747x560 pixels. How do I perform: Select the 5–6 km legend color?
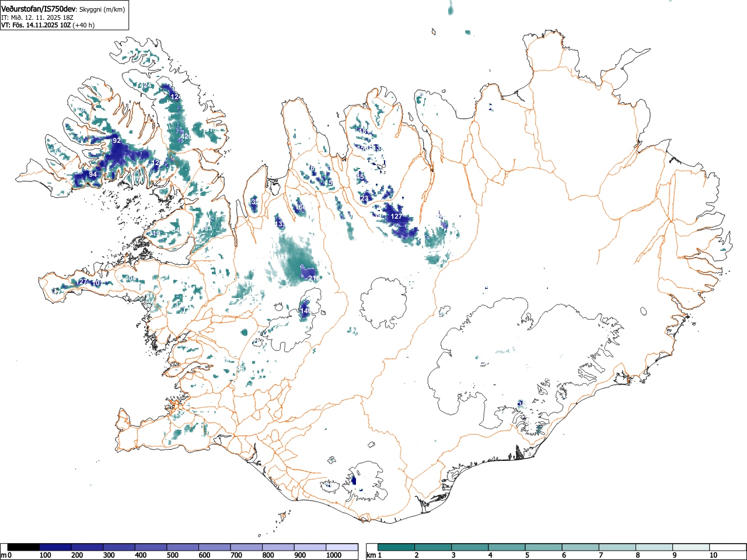543,547
